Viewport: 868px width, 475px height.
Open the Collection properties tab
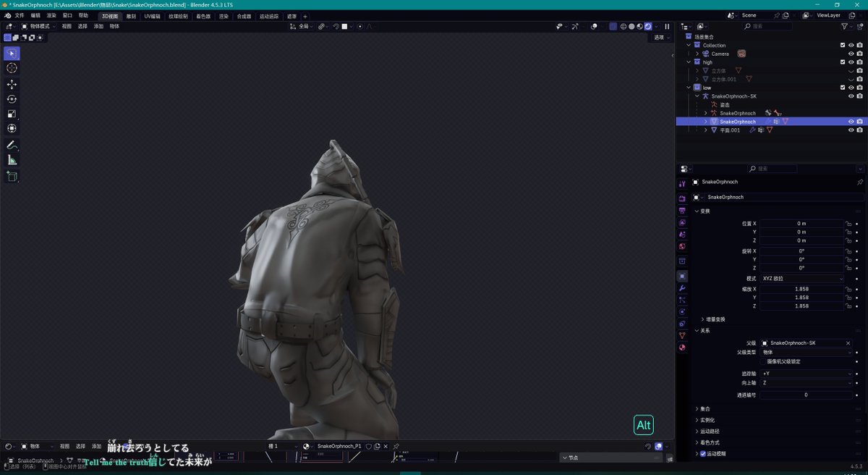682,261
